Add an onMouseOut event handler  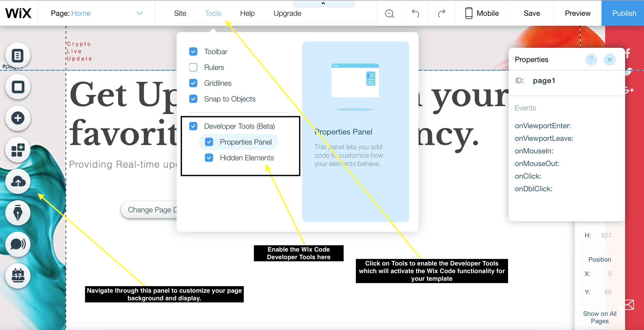[537, 163]
